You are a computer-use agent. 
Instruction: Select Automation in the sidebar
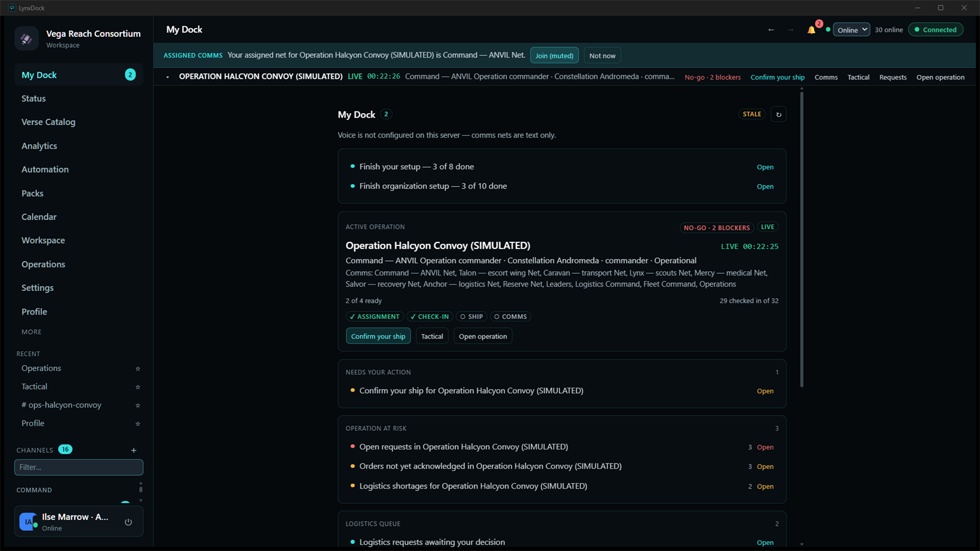78,170
